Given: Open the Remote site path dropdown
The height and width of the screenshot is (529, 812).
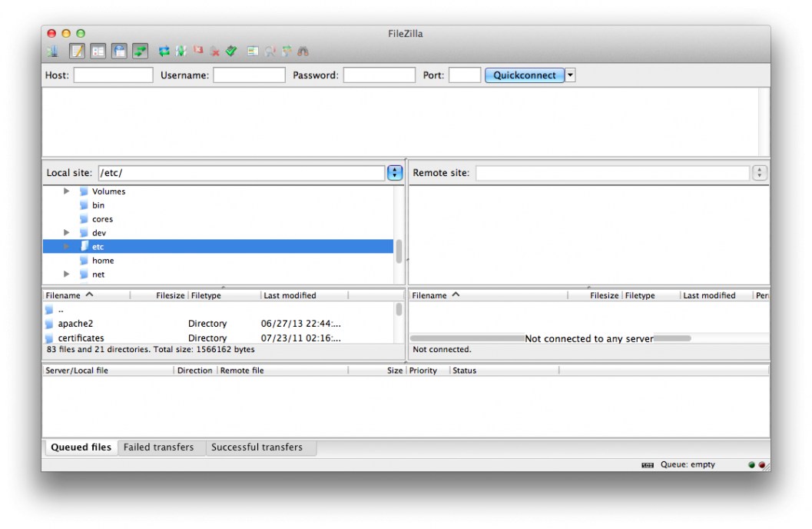Looking at the screenshot, I should coord(759,172).
